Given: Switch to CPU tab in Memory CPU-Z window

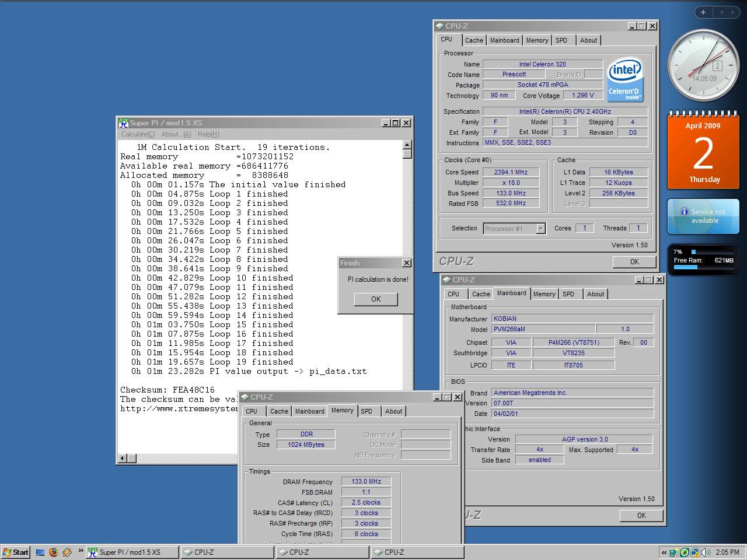Looking at the screenshot, I should (252, 411).
